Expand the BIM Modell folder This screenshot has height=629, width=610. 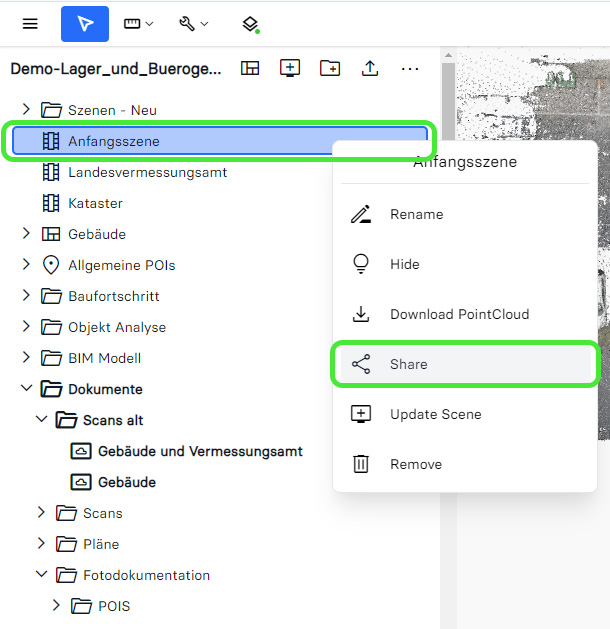pyautogui.click(x=26, y=358)
